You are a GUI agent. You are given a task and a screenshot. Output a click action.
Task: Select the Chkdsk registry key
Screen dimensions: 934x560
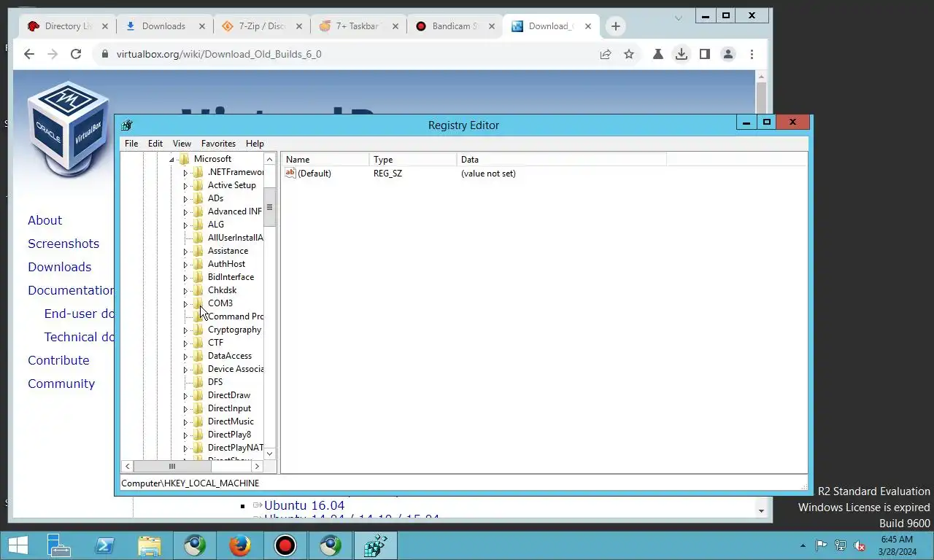[x=222, y=290]
